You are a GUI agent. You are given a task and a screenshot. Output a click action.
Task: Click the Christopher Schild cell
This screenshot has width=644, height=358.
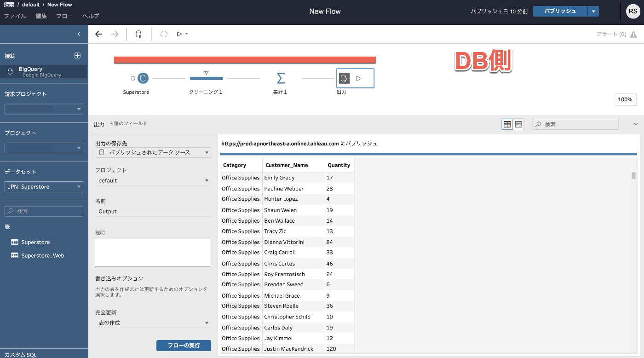pos(293,317)
